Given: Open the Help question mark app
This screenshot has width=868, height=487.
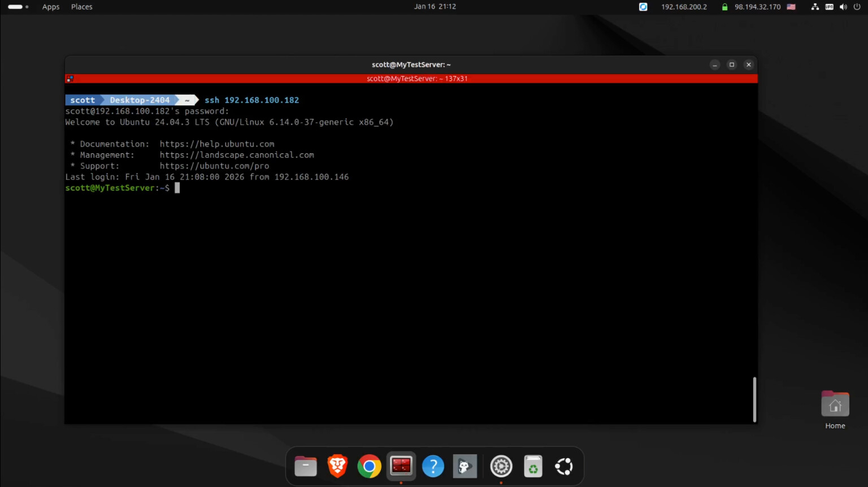Looking at the screenshot, I should pyautogui.click(x=433, y=466).
